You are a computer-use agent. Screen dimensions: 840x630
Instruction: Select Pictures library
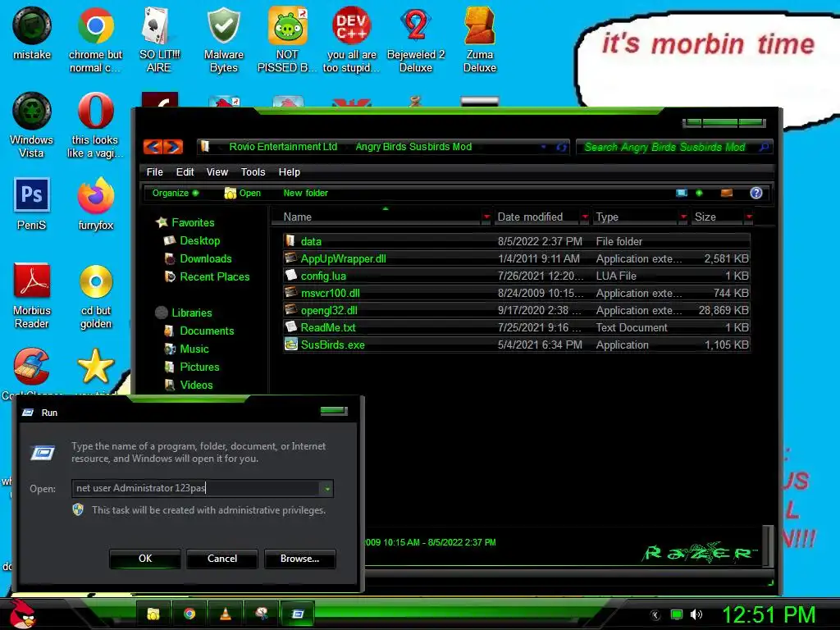coord(200,367)
